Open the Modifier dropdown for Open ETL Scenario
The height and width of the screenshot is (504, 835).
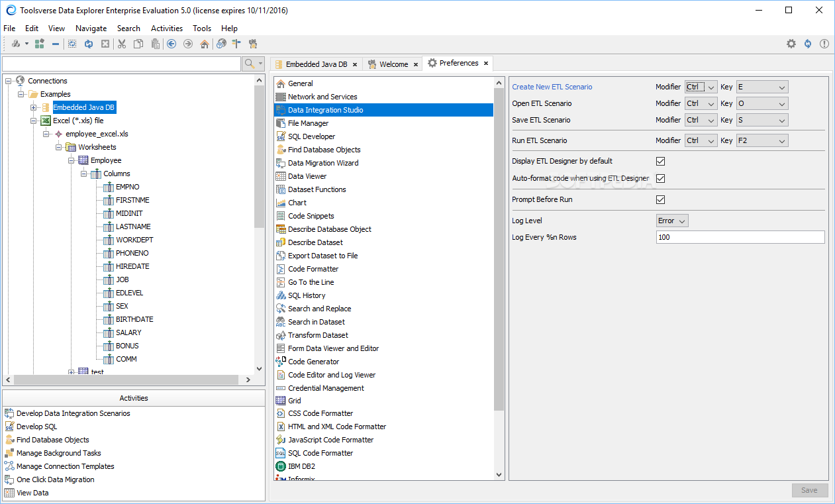[x=701, y=103]
